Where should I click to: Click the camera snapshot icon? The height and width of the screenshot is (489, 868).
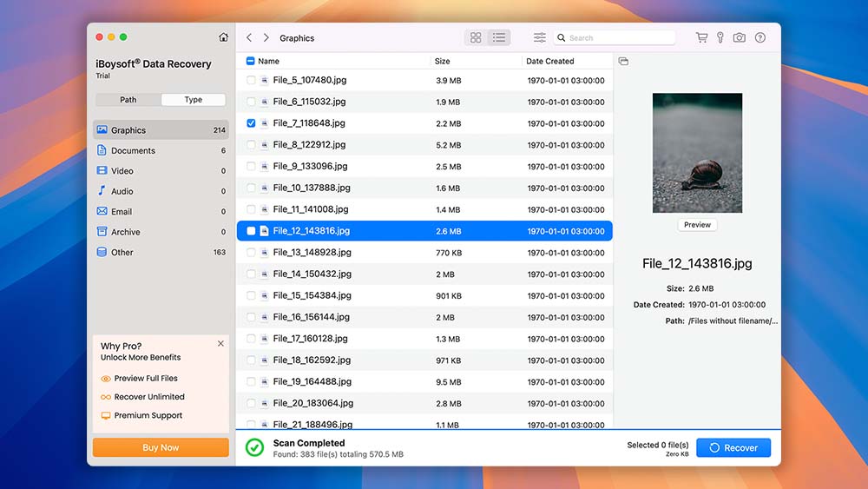(x=739, y=37)
